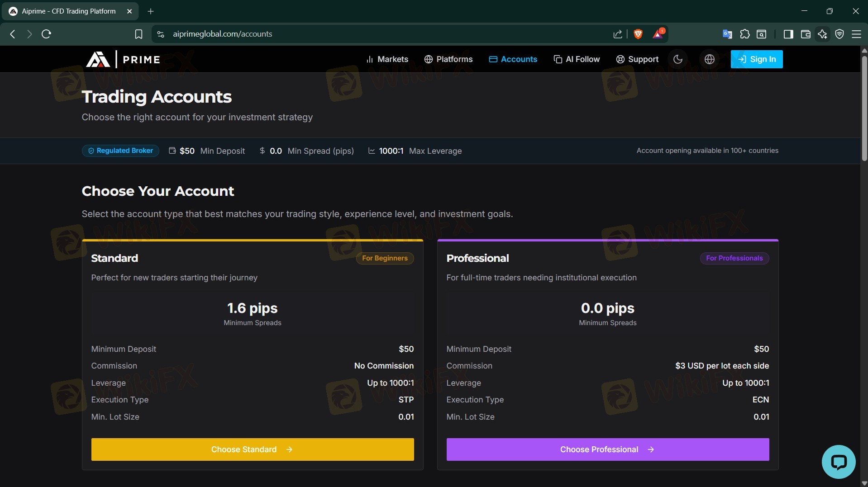The width and height of the screenshot is (868, 487).
Task: Open the browser hamburger menu
Action: coord(856,34)
